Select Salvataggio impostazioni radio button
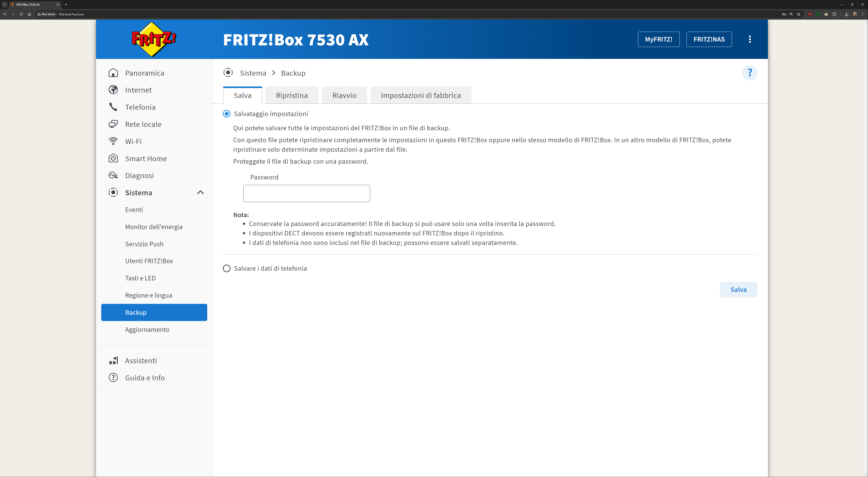This screenshot has width=868, height=477. tap(227, 114)
